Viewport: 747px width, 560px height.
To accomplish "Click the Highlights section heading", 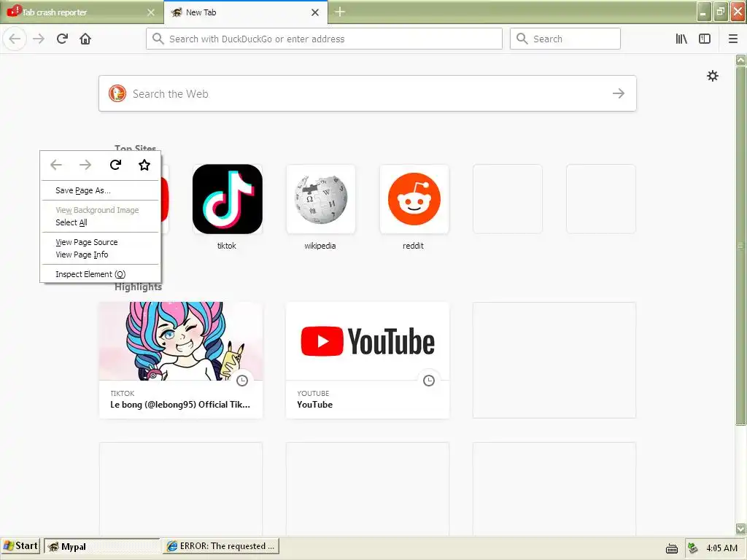I will pos(138,287).
